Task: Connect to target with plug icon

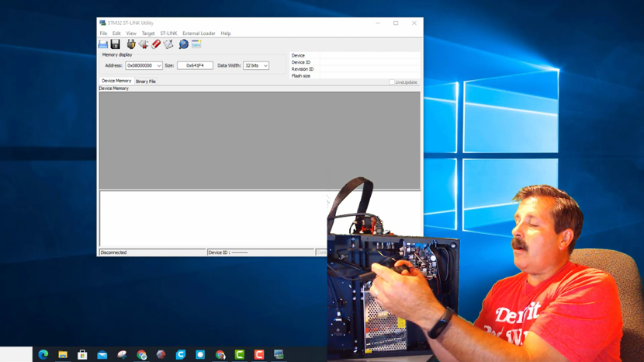Action: (x=130, y=44)
